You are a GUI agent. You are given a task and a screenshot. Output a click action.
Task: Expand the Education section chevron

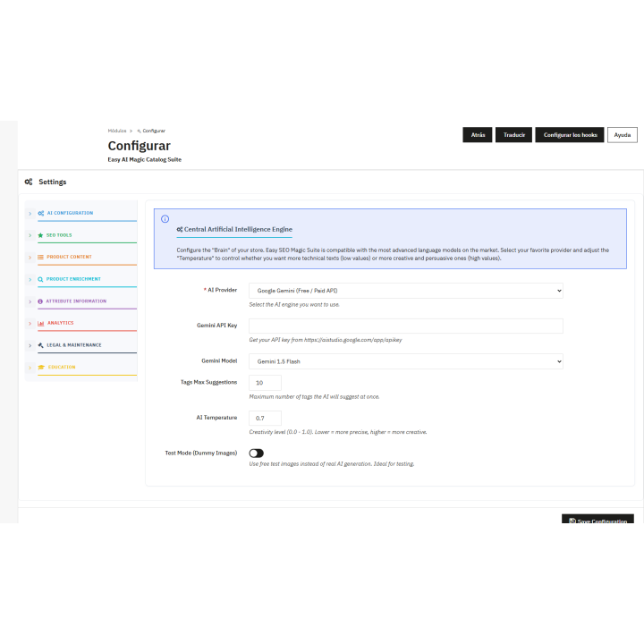tap(30, 368)
